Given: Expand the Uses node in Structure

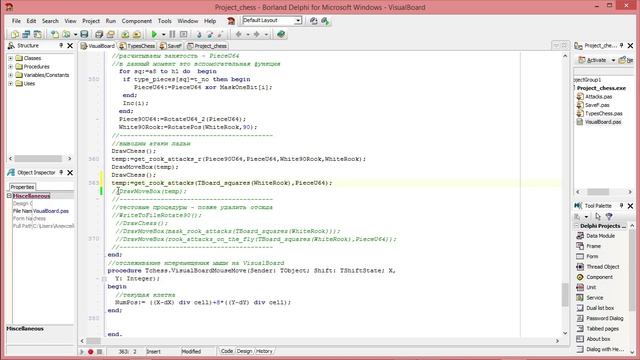Looking at the screenshot, I should 11,84.
